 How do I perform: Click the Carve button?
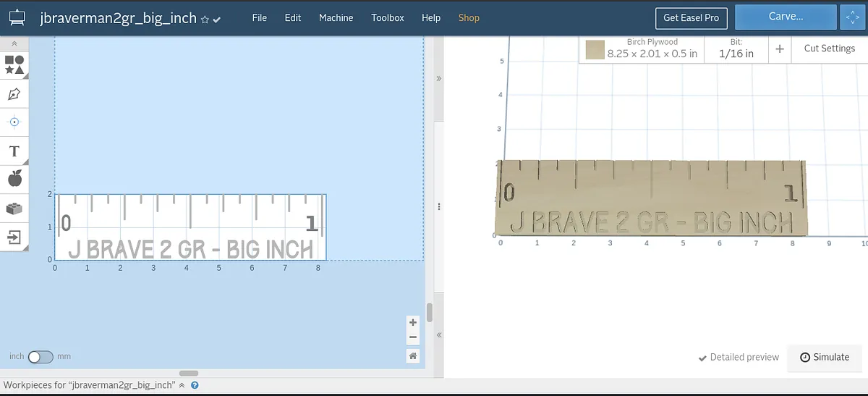785,17
